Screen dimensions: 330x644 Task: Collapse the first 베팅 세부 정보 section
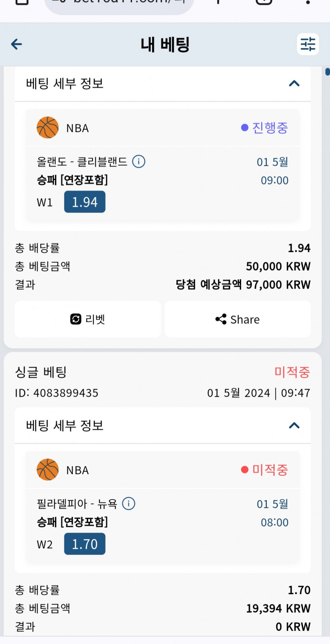click(294, 83)
